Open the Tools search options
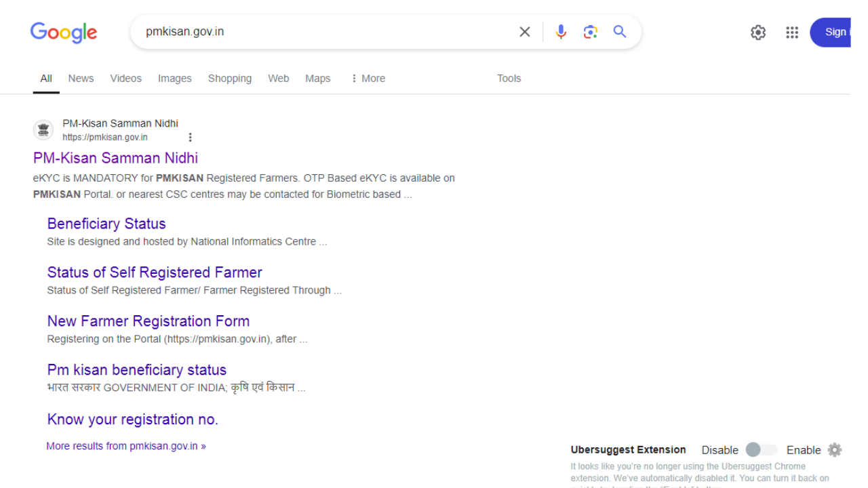868x488 pixels. pos(509,79)
